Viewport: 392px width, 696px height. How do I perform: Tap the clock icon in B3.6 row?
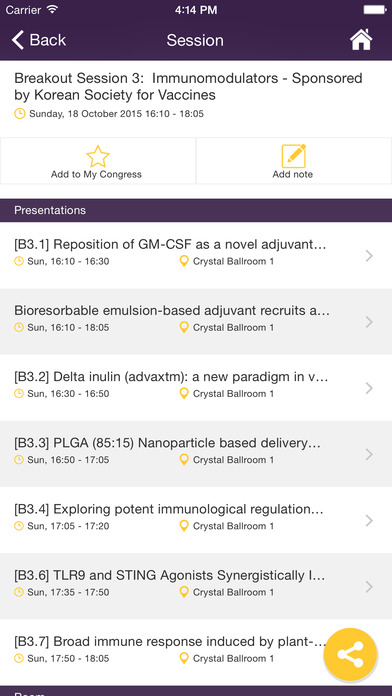19,592
